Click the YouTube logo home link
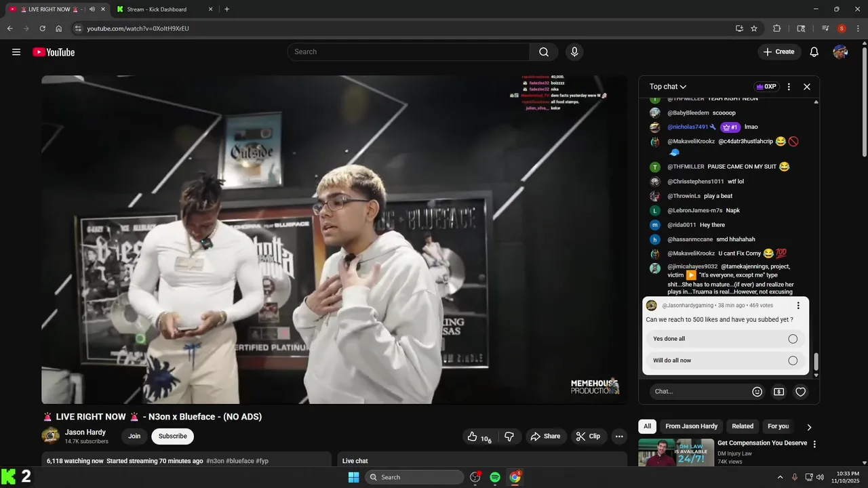Viewport: 868px width, 488px height. pos(54,52)
